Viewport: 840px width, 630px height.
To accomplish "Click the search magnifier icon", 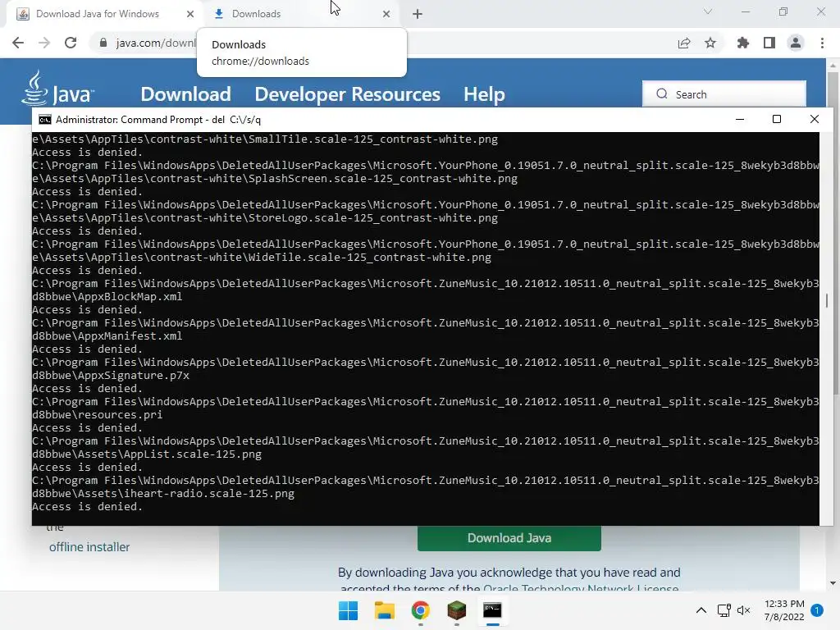I will click(662, 94).
